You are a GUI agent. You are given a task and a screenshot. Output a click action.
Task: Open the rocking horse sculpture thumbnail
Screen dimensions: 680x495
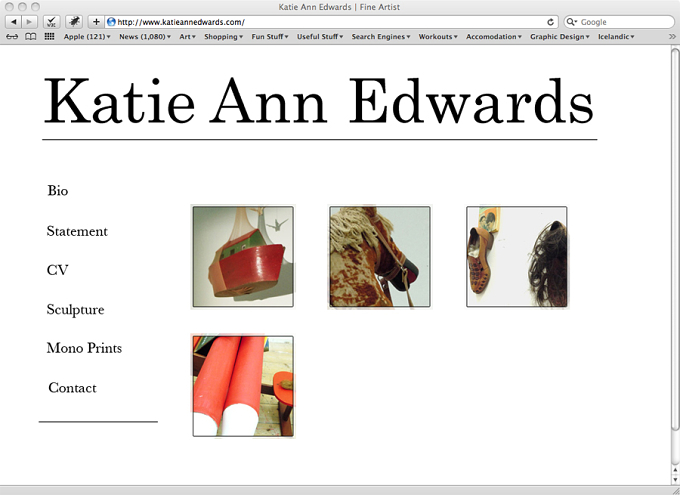(x=380, y=256)
